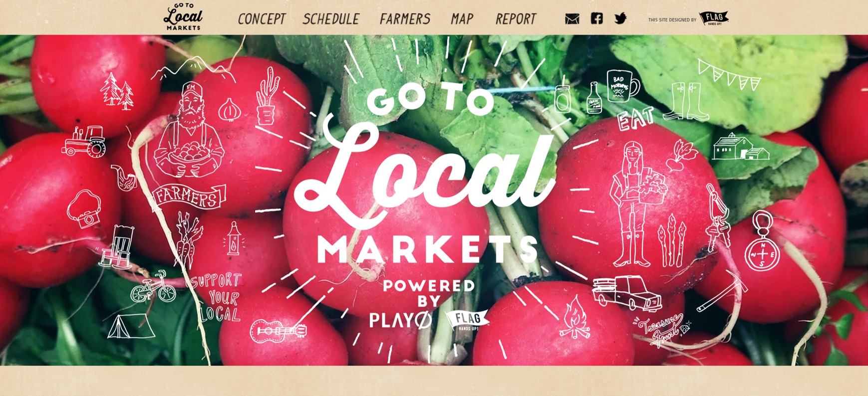
Task: Click the PLAYØ logo in the banner
Action: [400, 320]
